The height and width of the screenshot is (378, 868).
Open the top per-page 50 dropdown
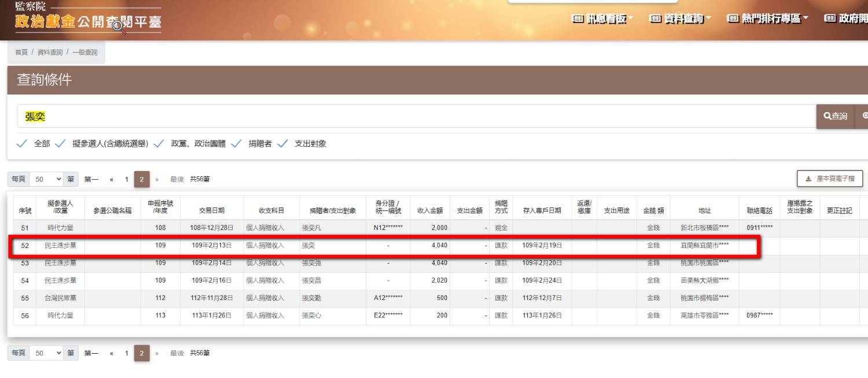(46, 179)
